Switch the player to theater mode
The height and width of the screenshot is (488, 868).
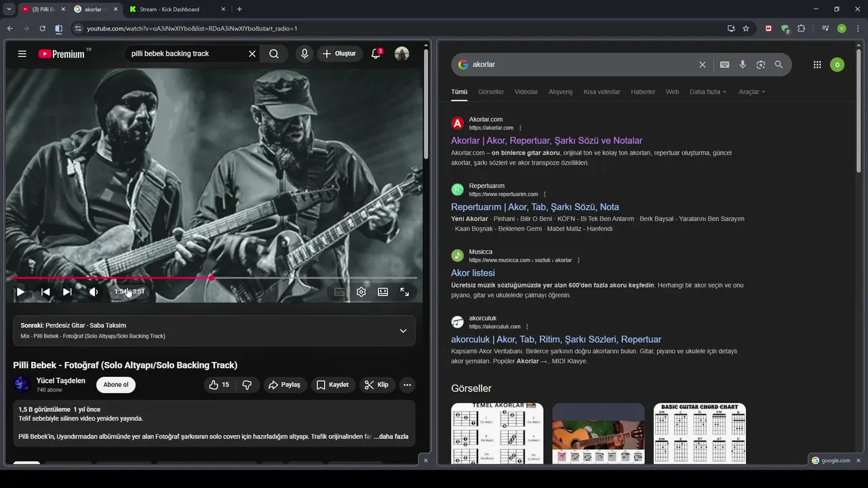[383, 292]
